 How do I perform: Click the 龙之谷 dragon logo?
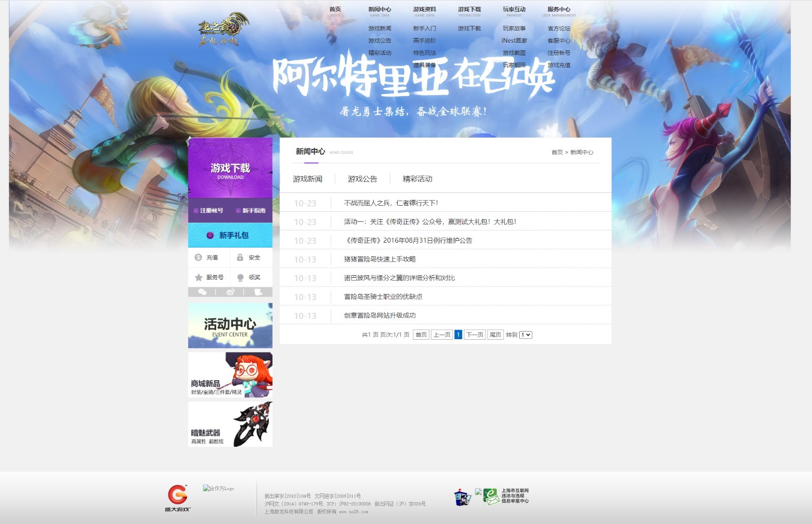point(224,29)
